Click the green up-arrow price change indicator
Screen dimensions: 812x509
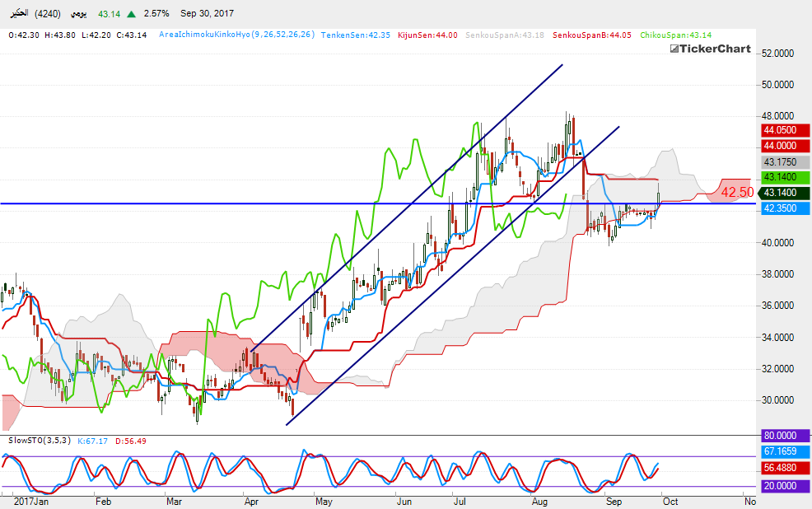point(132,14)
